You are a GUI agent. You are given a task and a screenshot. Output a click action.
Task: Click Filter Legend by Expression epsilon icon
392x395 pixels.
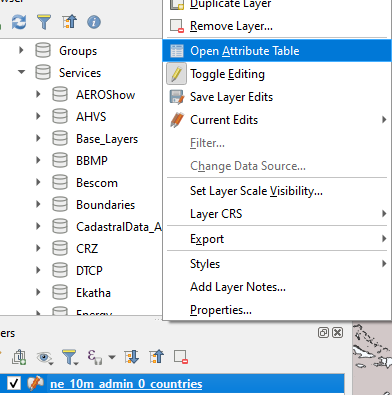[x=95, y=357]
